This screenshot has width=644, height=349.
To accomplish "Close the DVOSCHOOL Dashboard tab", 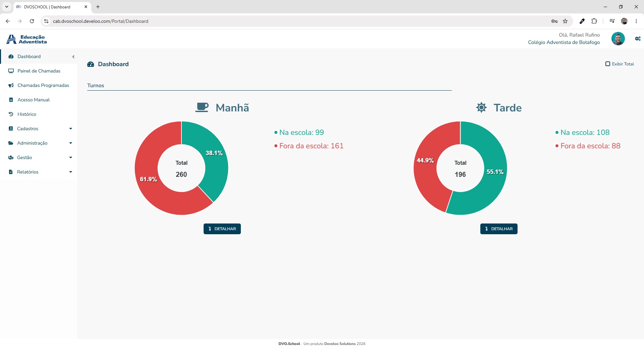I will tap(86, 7).
